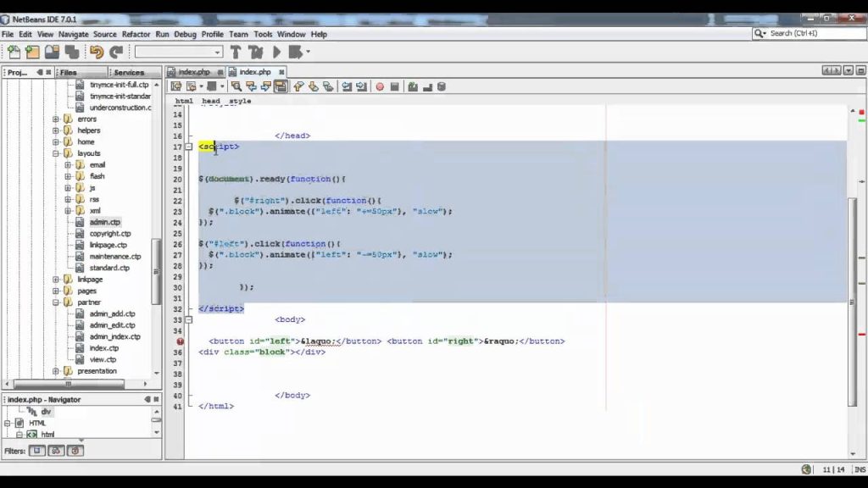
Task: Select the style breadcrumb element
Action: click(240, 102)
